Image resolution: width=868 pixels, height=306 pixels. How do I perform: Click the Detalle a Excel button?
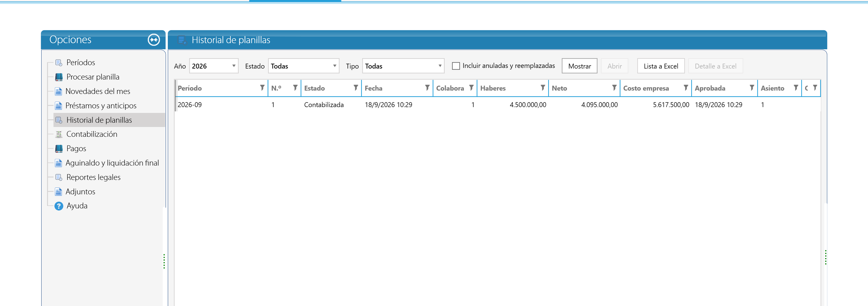pos(715,66)
